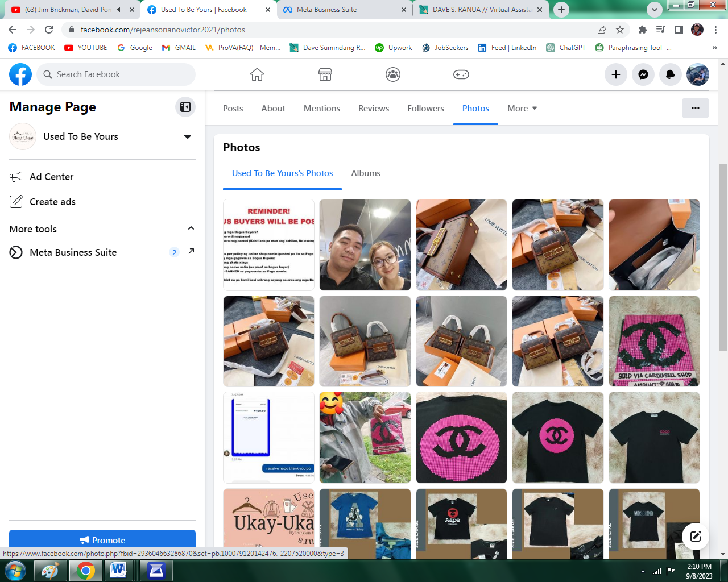Show hidden system tray icons arrow

643,571
